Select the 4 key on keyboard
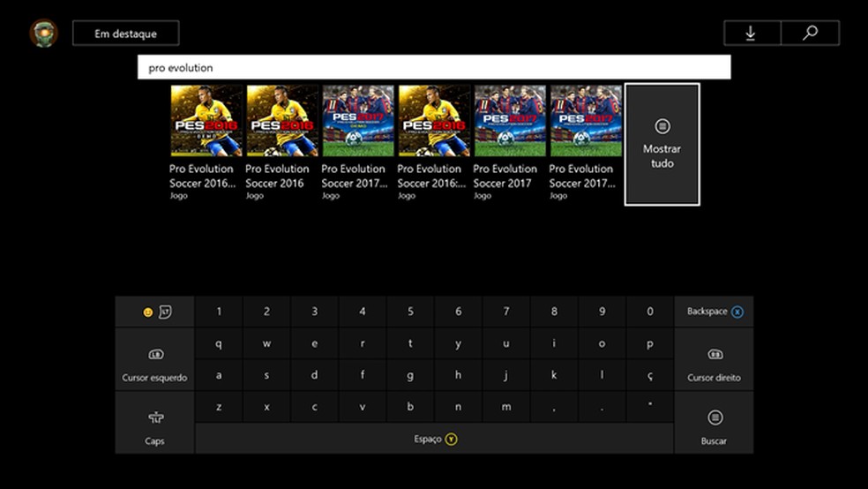Screen dimensions: 868x489 point(363,312)
